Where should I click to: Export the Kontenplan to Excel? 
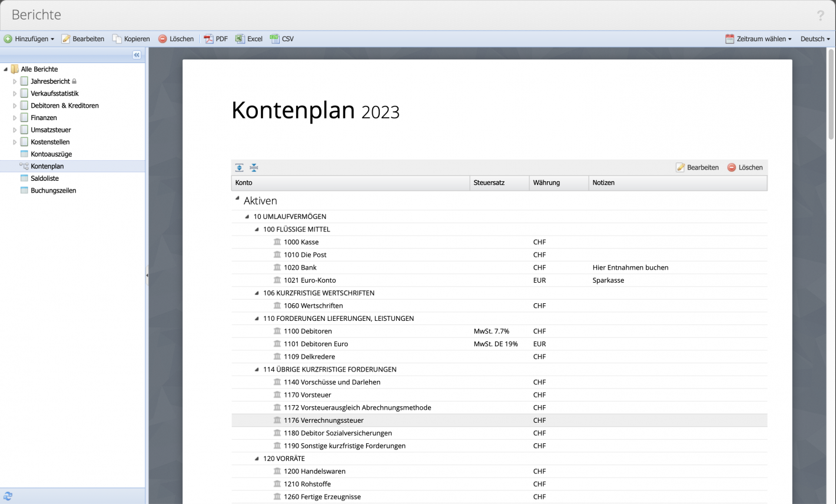pyautogui.click(x=248, y=39)
